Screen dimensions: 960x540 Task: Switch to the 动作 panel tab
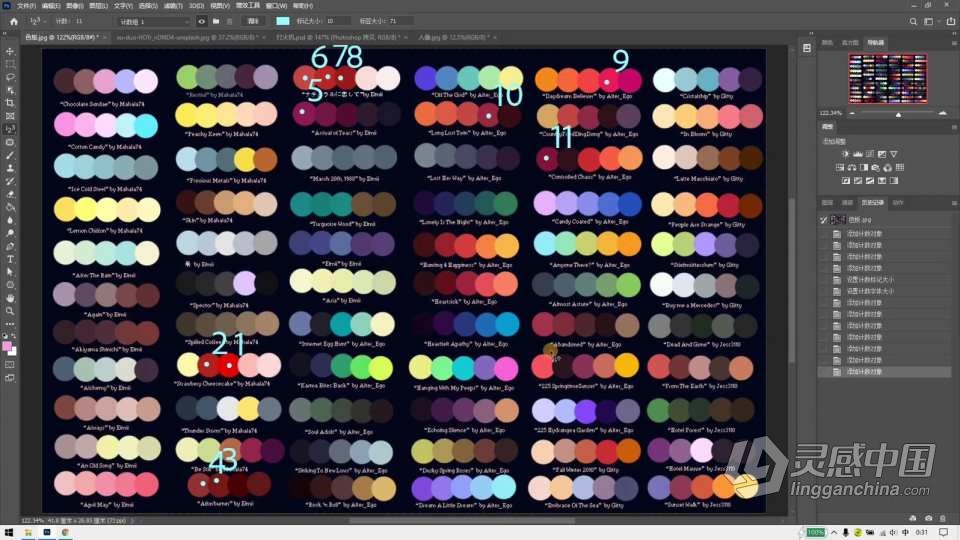(x=898, y=203)
